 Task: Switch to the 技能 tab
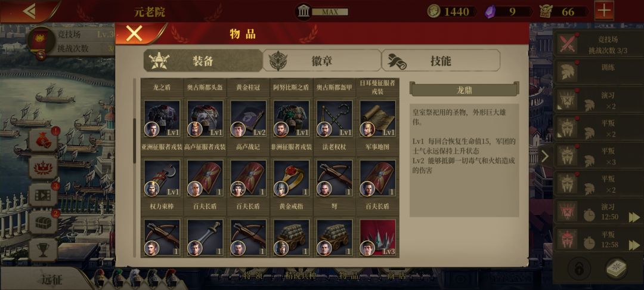tap(441, 61)
